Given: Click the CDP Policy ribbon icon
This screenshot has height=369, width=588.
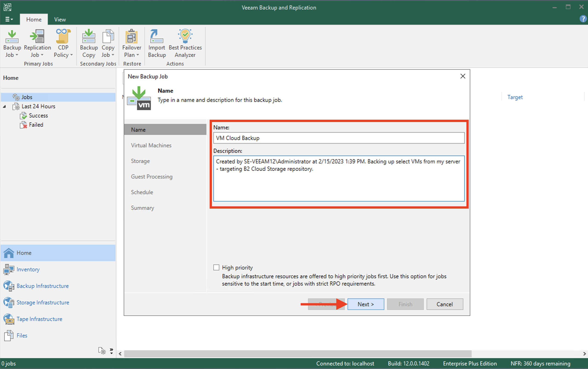Looking at the screenshot, I should (63, 36).
